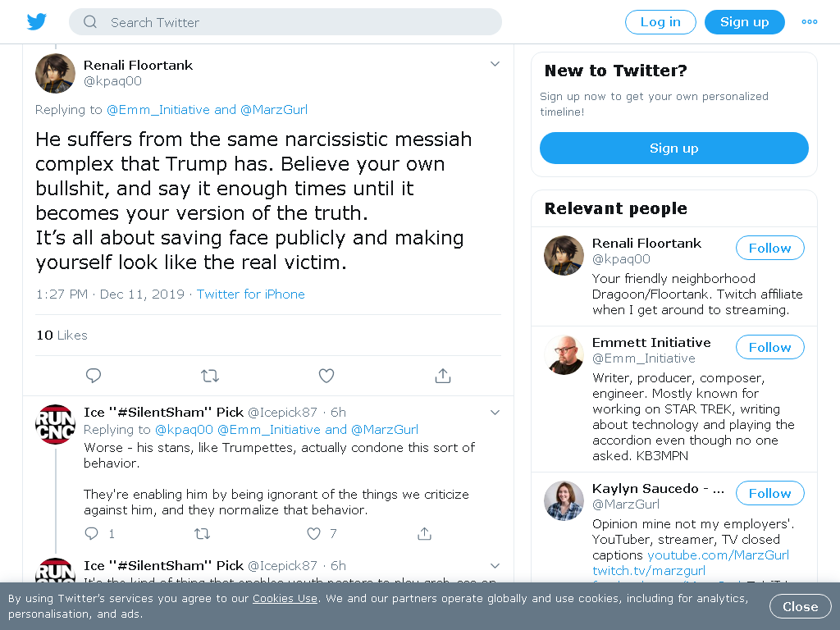Viewport: 840px width, 630px height.
Task: Expand the caret menu on the main tweet
Action: coord(495,64)
